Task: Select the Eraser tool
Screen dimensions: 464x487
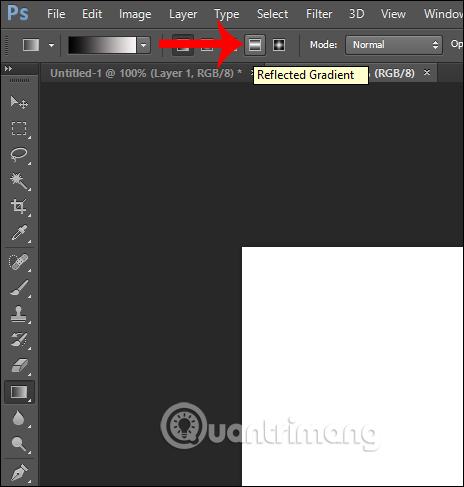Action: click(x=19, y=366)
